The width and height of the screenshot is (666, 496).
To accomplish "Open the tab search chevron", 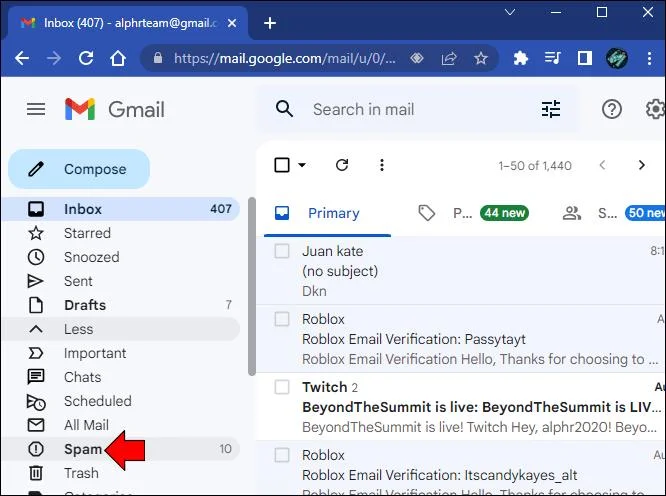I will pyautogui.click(x=510, y=12).
